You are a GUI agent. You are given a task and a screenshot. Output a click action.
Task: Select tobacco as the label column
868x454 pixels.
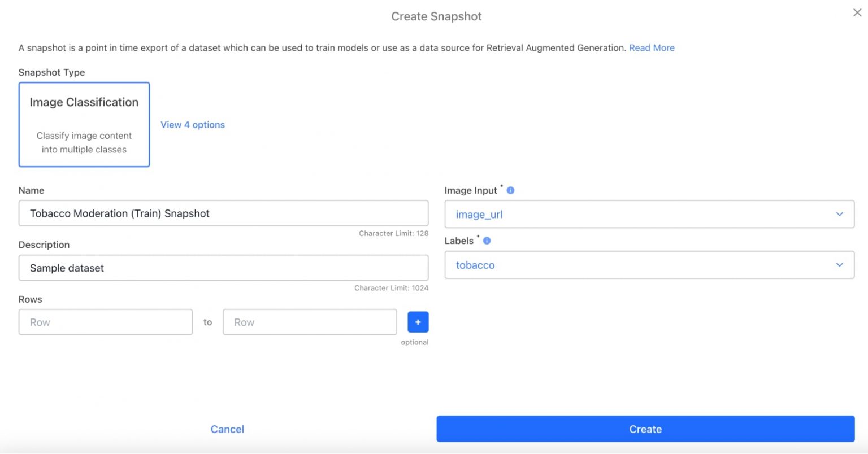[x=649, y=264]
